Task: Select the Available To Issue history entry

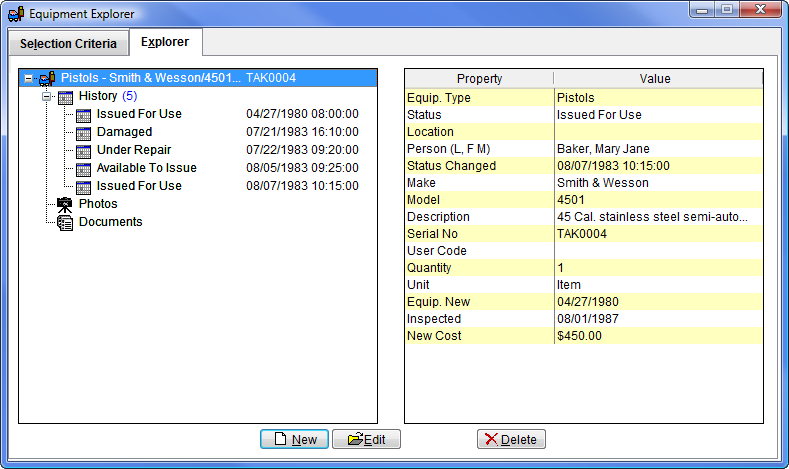Action: (x=146, y=168)
